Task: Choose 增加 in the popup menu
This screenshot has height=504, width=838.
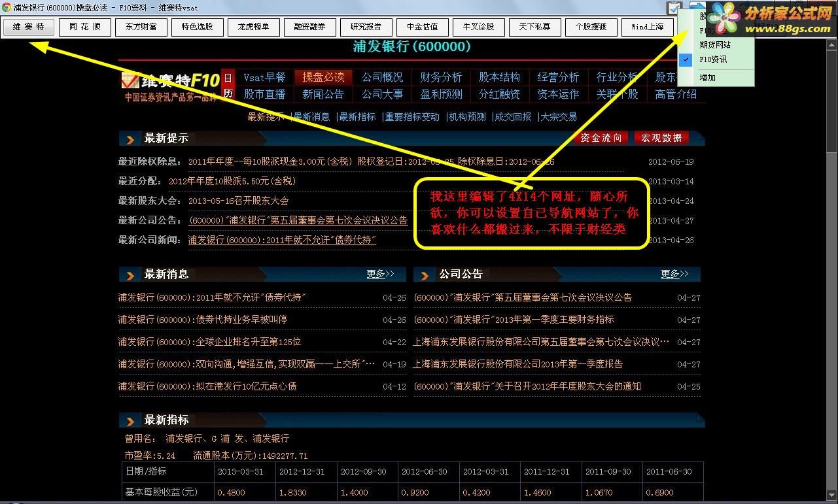Action: tap(716, 77)
